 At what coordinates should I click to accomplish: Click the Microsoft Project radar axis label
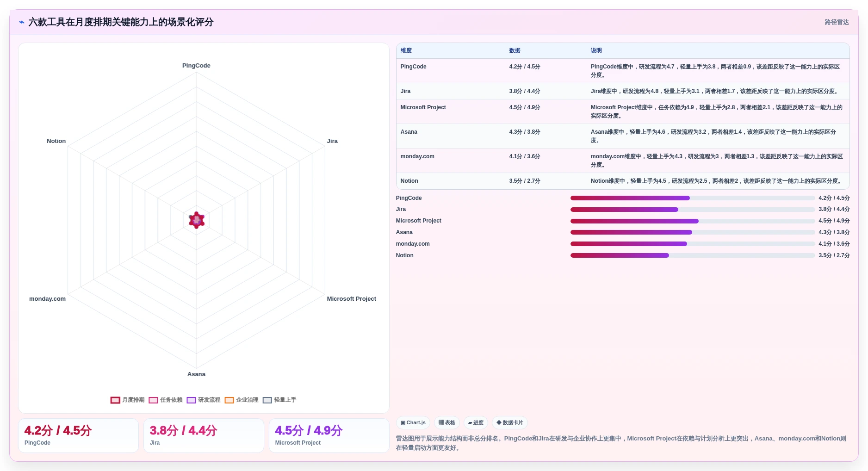point(352,299)
